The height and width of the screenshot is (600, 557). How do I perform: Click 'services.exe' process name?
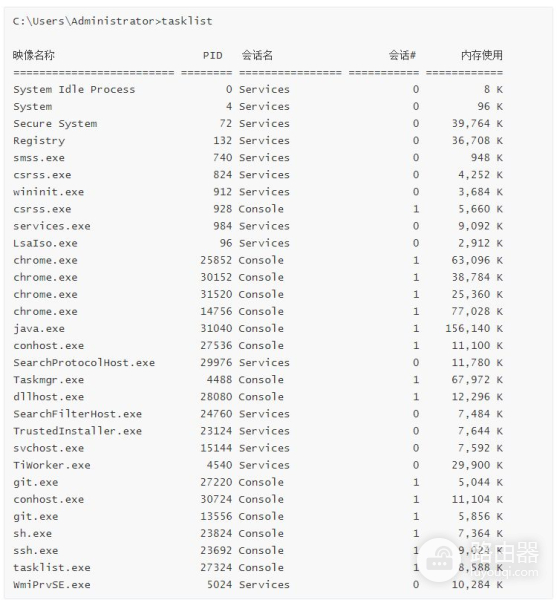pos(52,226)
